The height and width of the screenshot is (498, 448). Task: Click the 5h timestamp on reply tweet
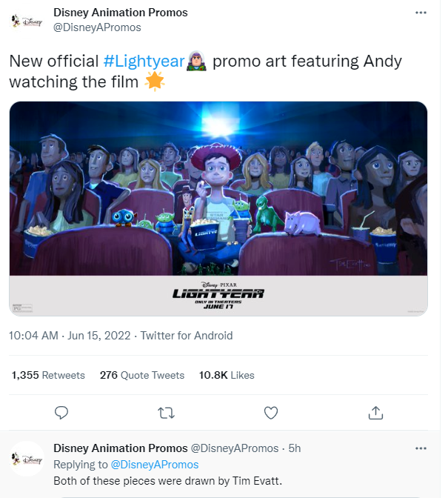pyautogui.click(x=295, y=448)
